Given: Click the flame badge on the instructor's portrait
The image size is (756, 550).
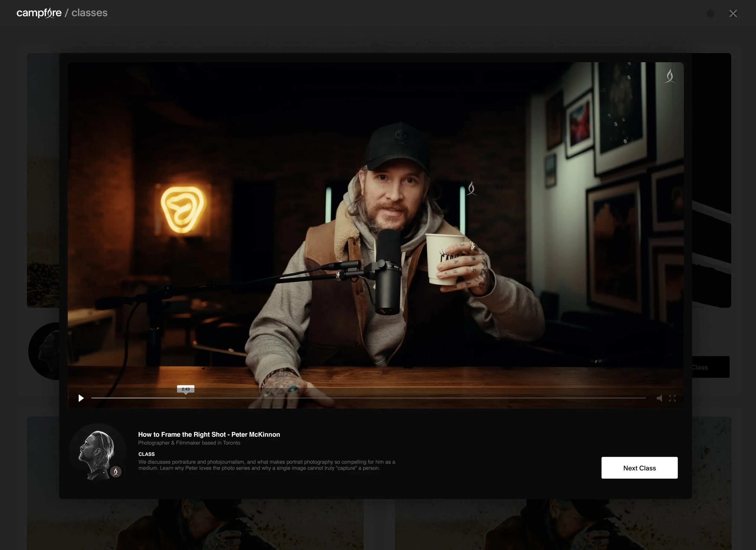Looking at the screenshot, I should (116, 471).
